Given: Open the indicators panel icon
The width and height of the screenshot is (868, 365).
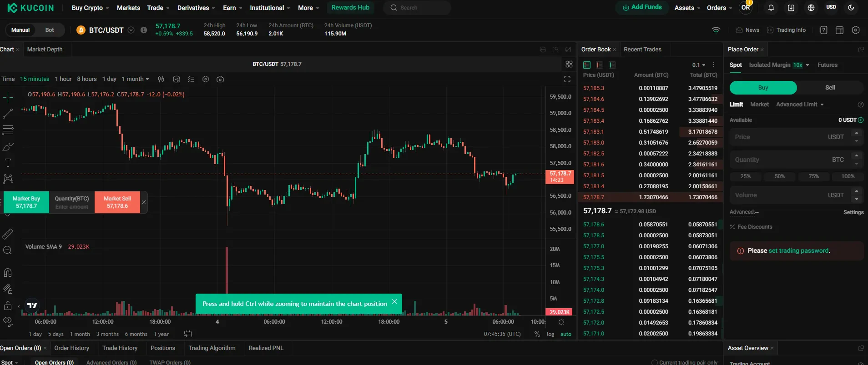Looking at the screenshot, I should point(177,79).
